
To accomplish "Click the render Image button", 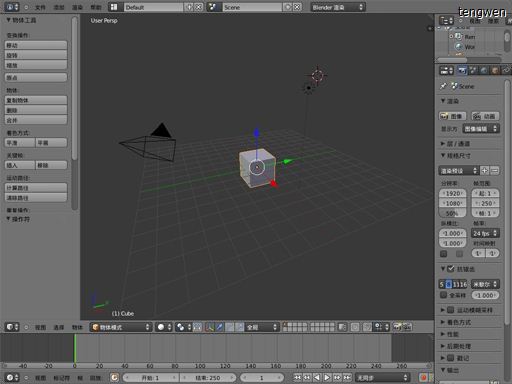I will click(x=452, y=116).
